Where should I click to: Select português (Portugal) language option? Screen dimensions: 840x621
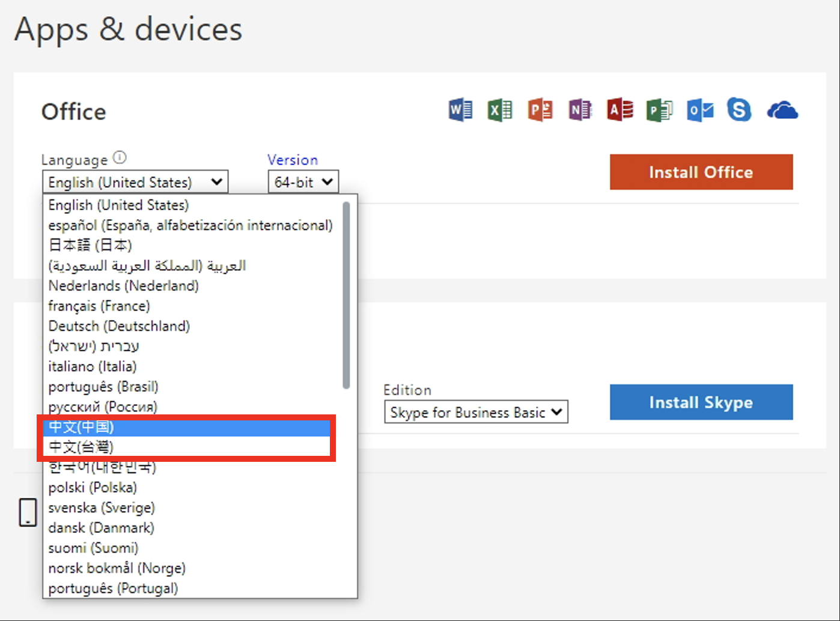192,588
